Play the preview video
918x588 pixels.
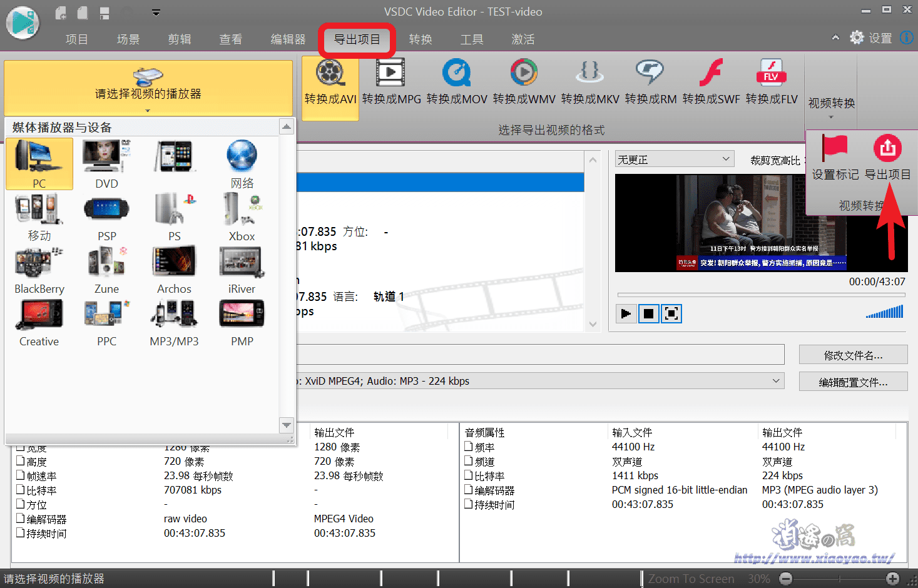(x=626, y=313)
